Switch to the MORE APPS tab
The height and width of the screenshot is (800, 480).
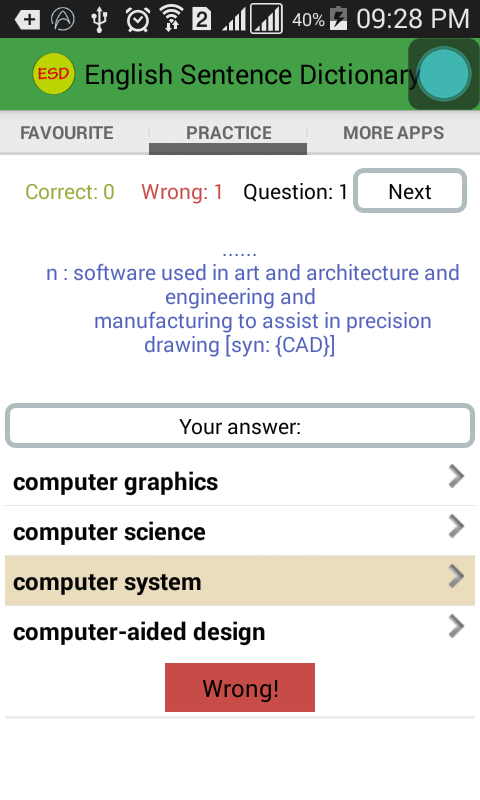tap(393, 133)
